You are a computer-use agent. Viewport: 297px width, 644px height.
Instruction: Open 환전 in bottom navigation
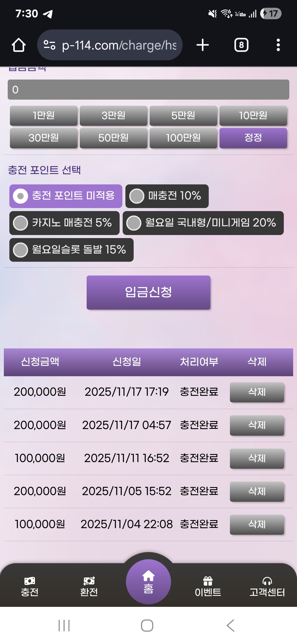(x=89, y=587)
